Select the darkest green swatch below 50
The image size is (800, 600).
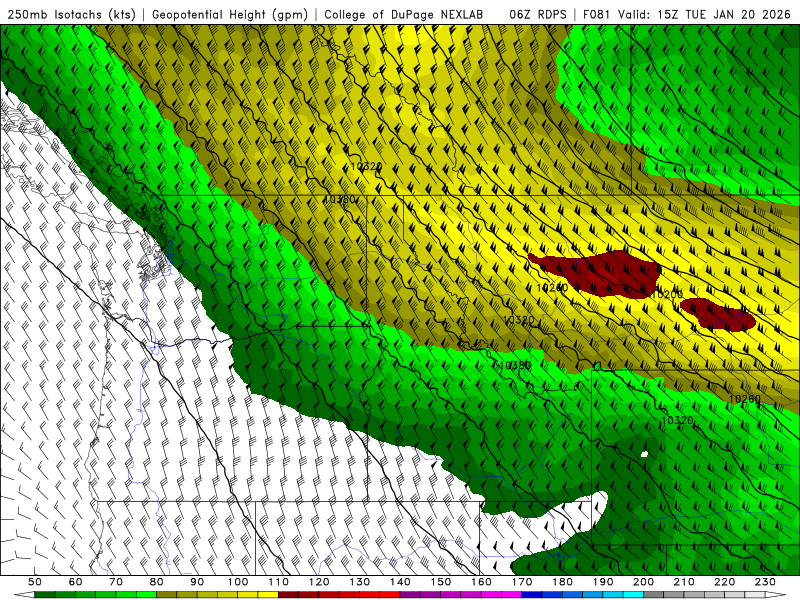45,595
